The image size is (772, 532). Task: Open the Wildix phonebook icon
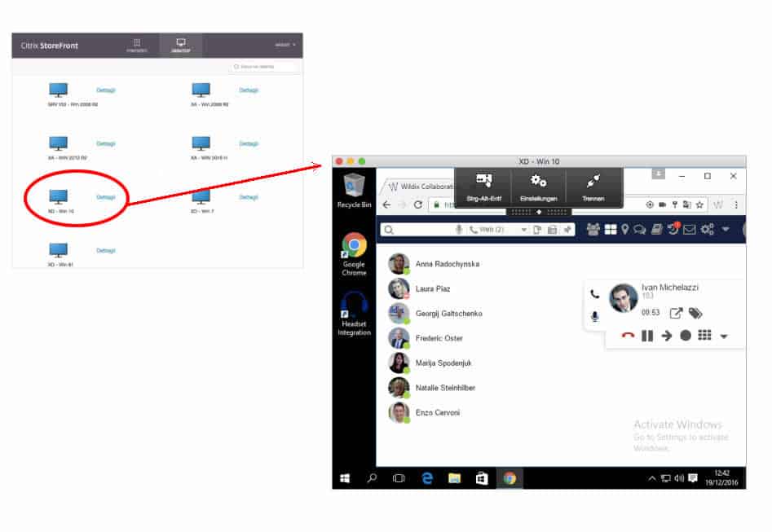pos(657,229)
